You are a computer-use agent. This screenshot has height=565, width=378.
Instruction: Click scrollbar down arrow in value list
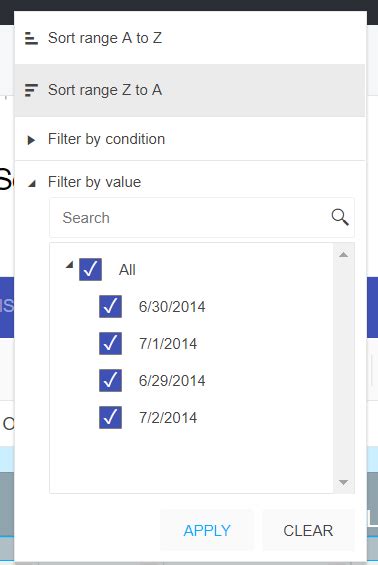pyautogui.click(x=343, y=482)
